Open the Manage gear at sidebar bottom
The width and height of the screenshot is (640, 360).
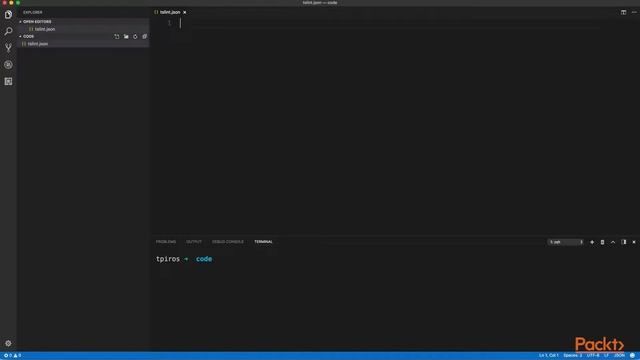tap(8, 343)
